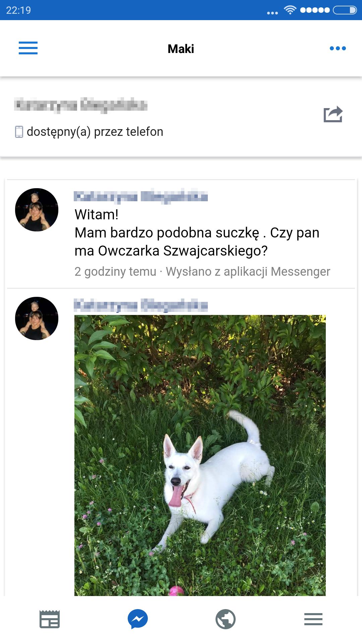Open the sender name above the "Witam!" message
The image size is (362, 644).
coord(141,196)
